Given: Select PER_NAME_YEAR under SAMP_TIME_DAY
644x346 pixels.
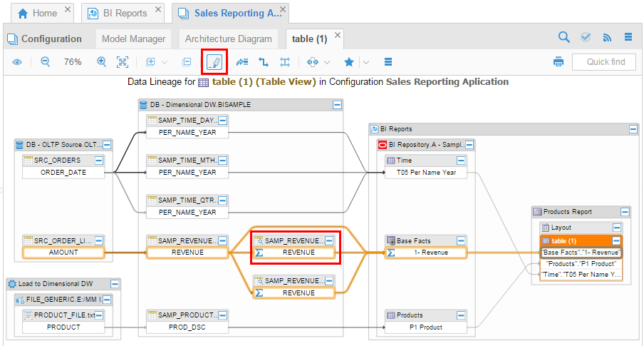Looking at the screenshot, I should click(187, 133).
